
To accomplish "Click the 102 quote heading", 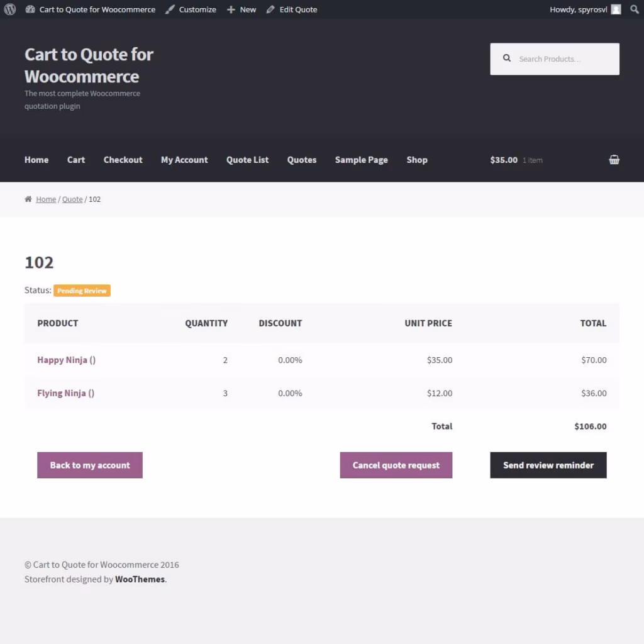I will 39,262.
